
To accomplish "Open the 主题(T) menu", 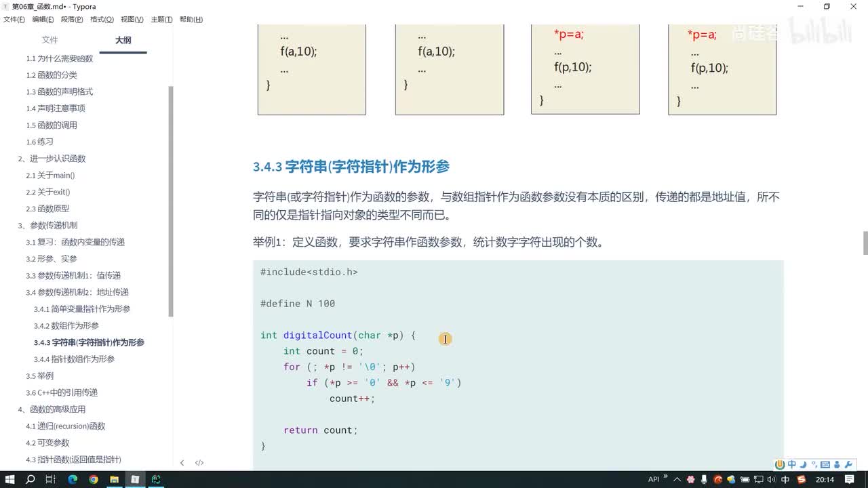I will point(161,20).
